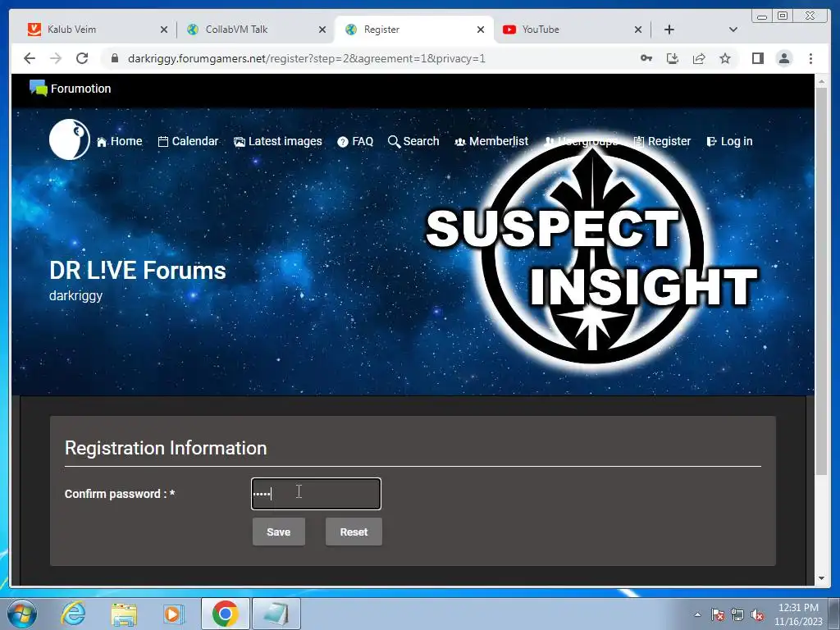Screen dimensions: 840x630
Task: Open the forum Calendar
Action: tap(188, 141)
